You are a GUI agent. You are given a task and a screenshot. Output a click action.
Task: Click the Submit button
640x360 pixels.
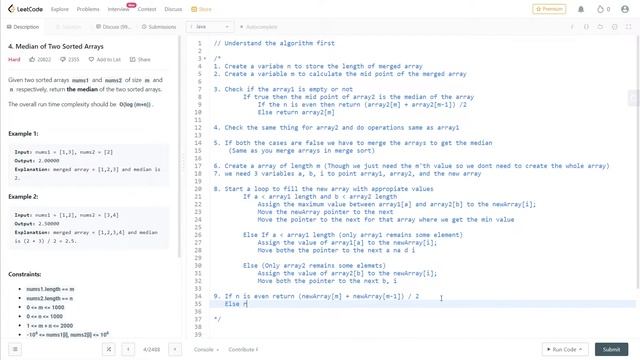(x=611, y=349)
